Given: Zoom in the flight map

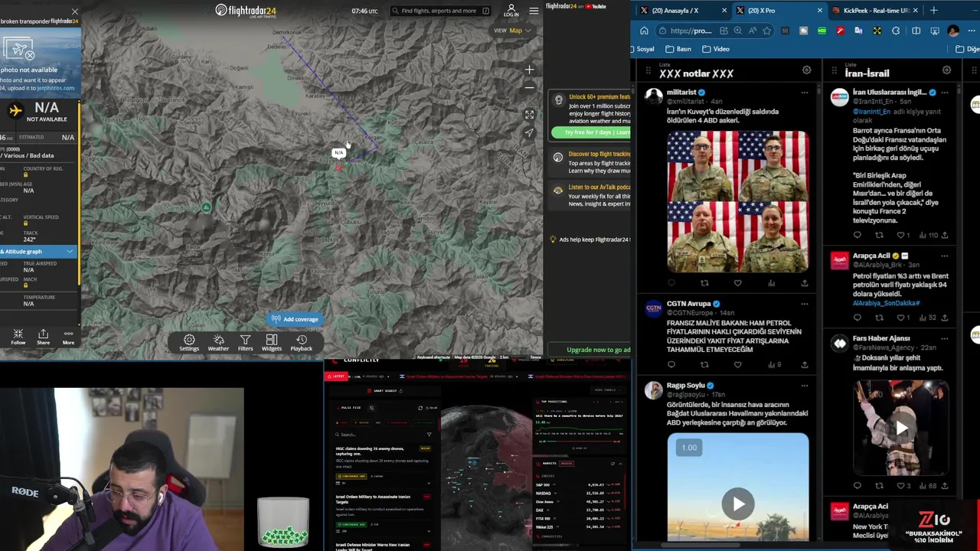Looking at the screenshot, I should pos(529,70).
